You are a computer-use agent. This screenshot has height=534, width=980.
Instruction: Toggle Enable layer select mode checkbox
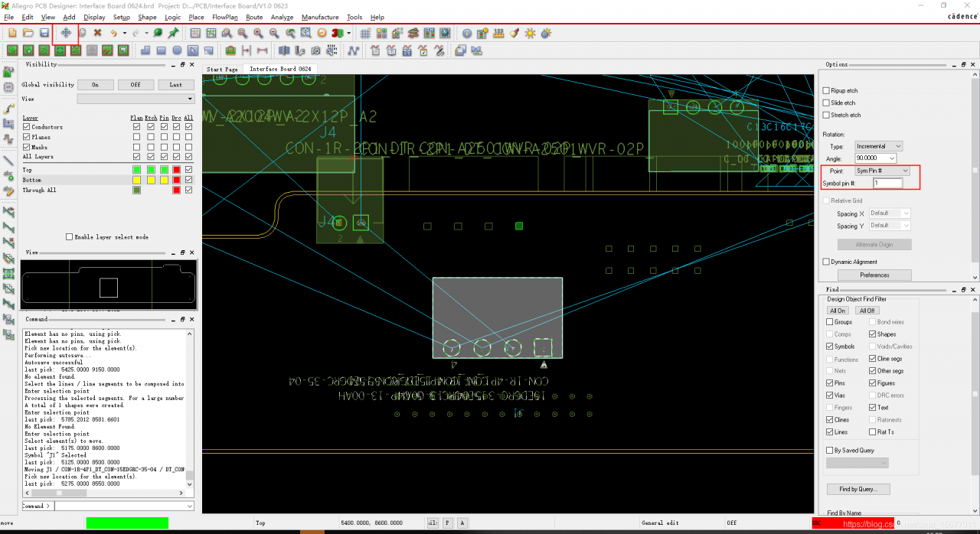(70, 237)
